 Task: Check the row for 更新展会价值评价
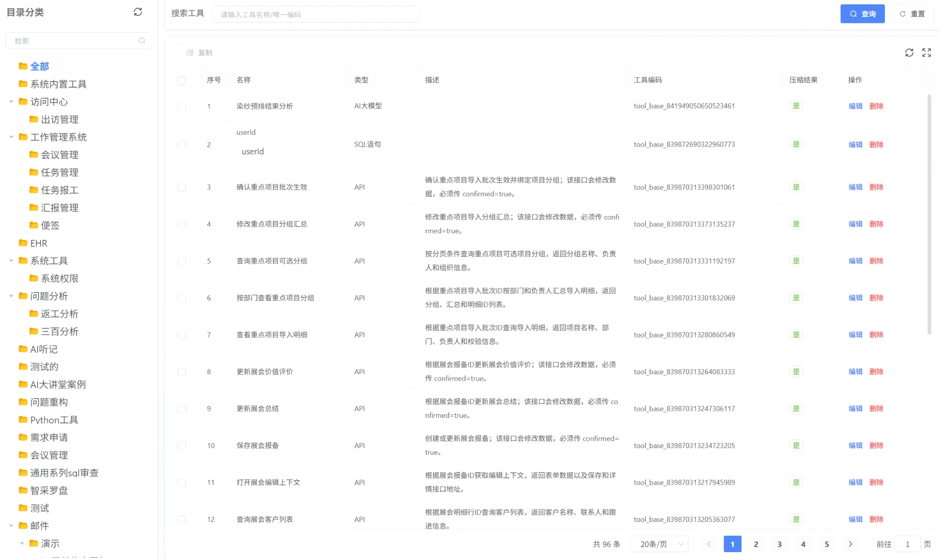(182, 372)
